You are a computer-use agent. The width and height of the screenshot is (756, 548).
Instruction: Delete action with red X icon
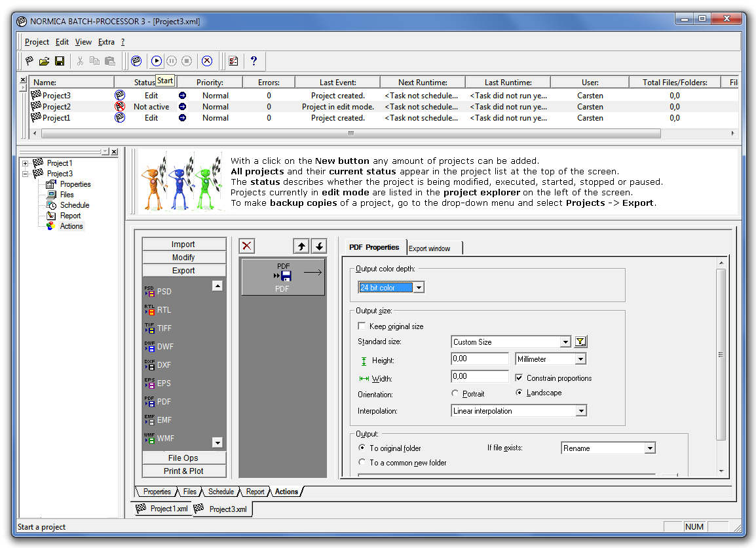(247, 246)
